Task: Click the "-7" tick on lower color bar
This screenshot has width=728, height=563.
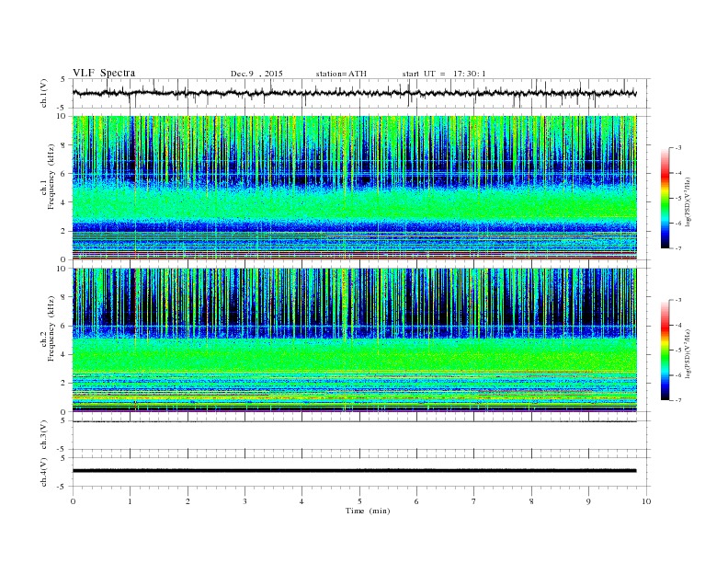Action: 678,400
